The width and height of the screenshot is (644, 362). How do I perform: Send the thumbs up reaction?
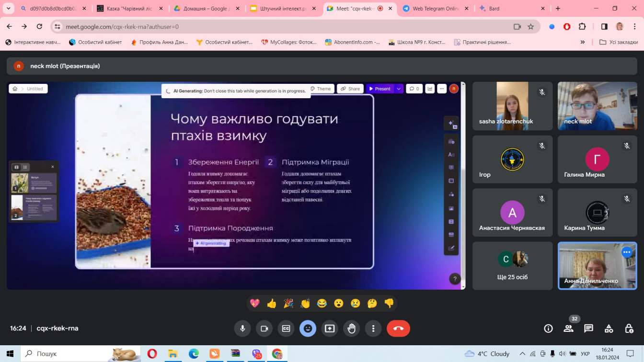[x=272, y=303]
